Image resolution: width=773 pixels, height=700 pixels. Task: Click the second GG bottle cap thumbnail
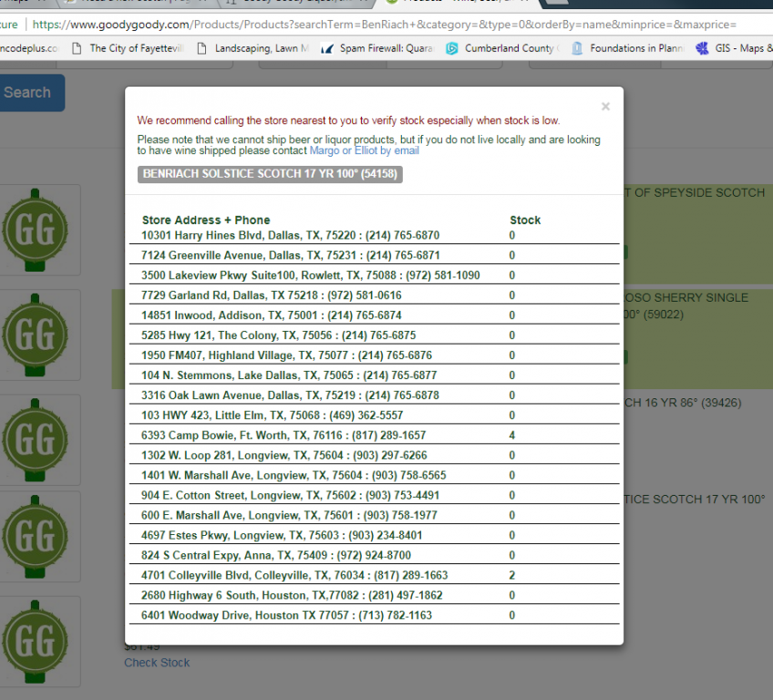click(x=35, y=335)
